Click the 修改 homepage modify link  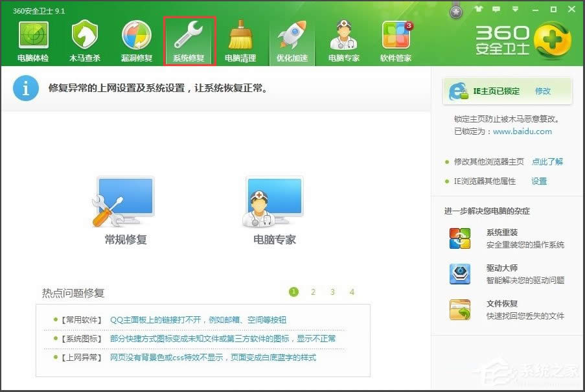[x=542, y=91]
